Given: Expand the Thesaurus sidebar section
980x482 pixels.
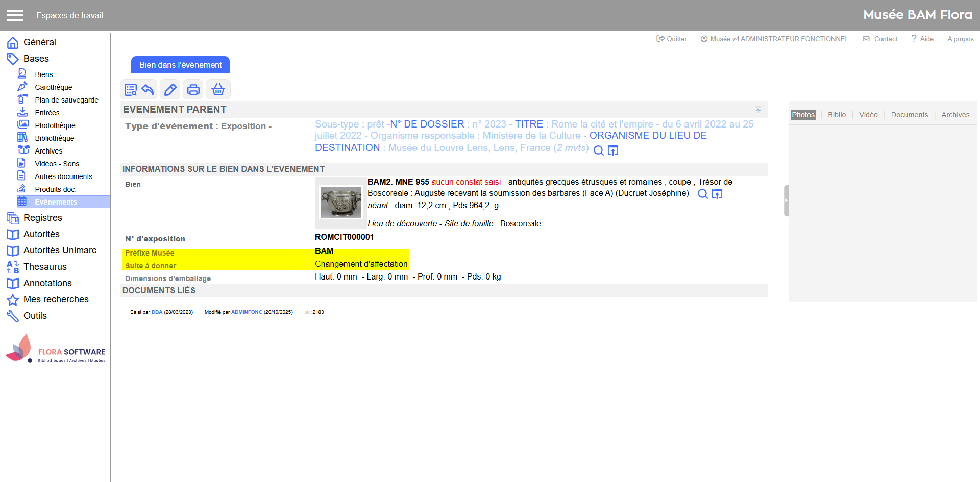Looking at the screenshot, I should click(x=45, y=267).
